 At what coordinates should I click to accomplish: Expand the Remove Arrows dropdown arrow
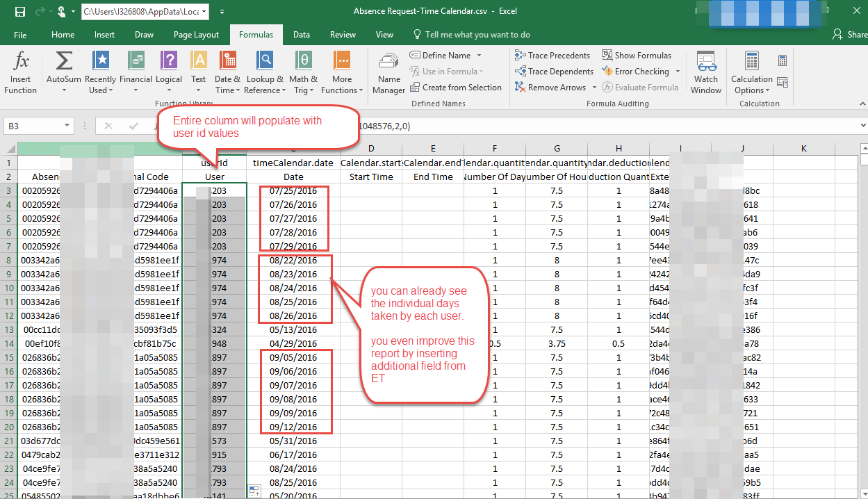pos(594,88)
